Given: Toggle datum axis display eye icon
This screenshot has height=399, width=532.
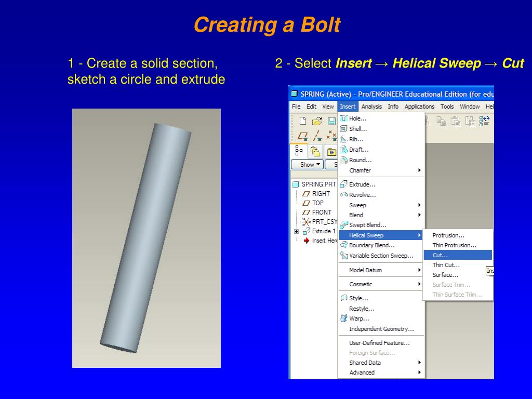Looking at the screenshot, I should click(317, 137).
